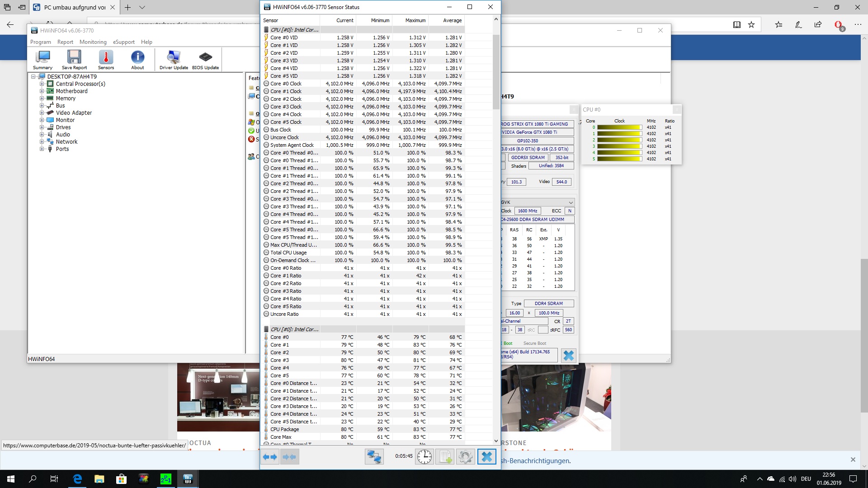
Task: Open the Report menu
Action: 65,42
